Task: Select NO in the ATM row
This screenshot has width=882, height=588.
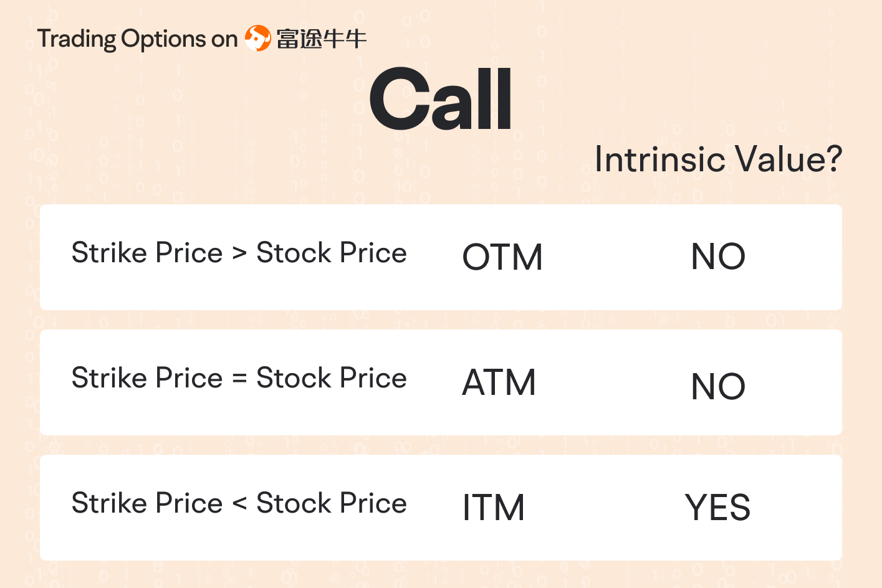Action: click(x=718, y=386)
